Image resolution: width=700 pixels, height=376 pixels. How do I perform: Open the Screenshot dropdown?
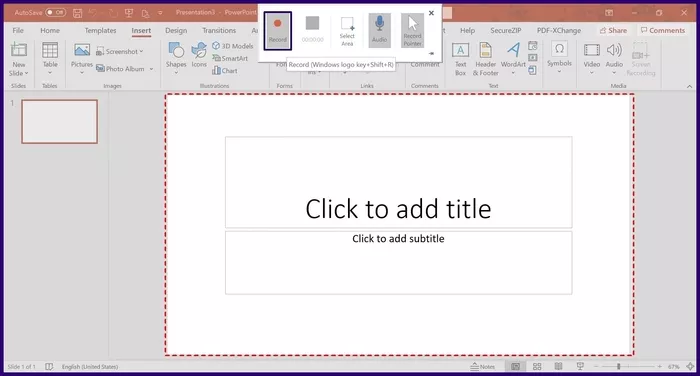tap(120, 51)
